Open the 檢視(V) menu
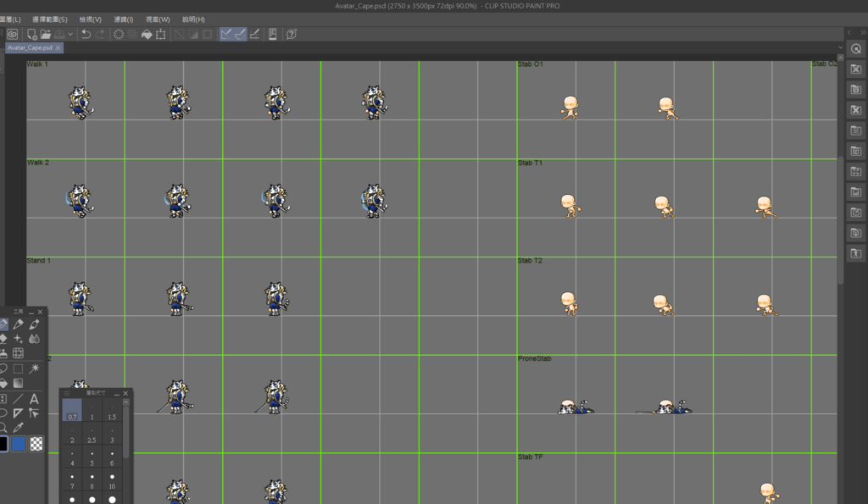This screenshot has width=868, height=504. tap(90, 19)
